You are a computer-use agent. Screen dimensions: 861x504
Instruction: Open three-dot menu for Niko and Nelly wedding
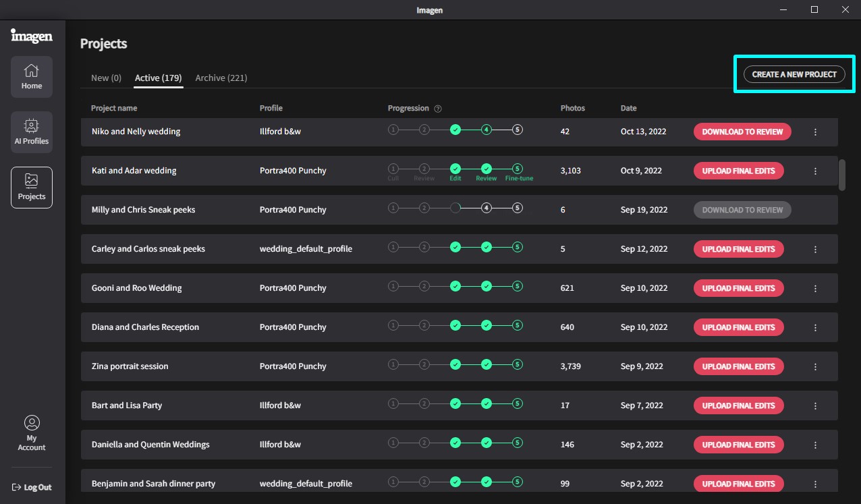pyautogui.click(x=815, y=132)
